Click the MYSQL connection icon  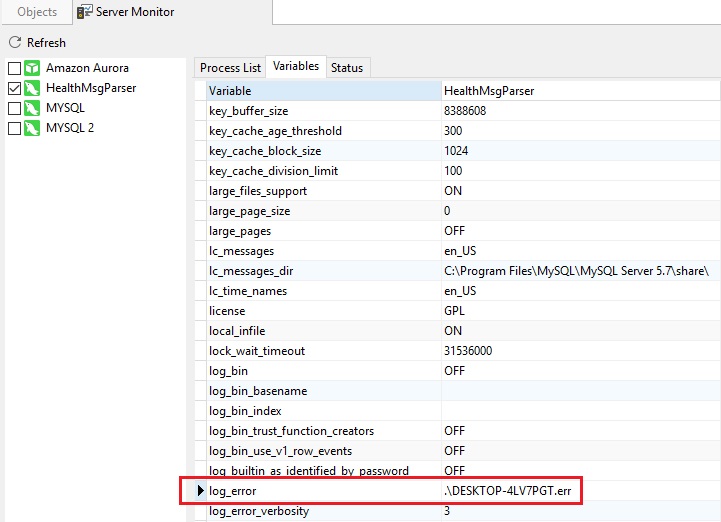pos(32,108)
